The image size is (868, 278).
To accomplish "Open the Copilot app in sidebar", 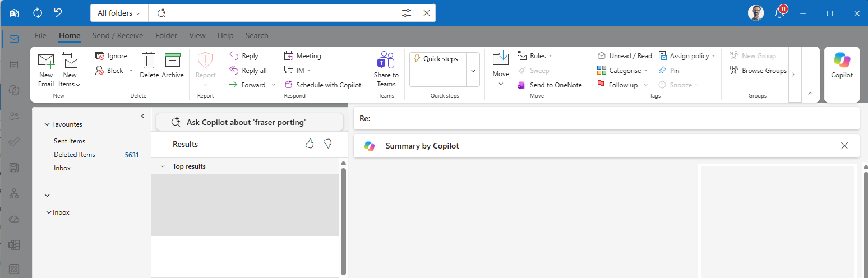I will 14,90.
